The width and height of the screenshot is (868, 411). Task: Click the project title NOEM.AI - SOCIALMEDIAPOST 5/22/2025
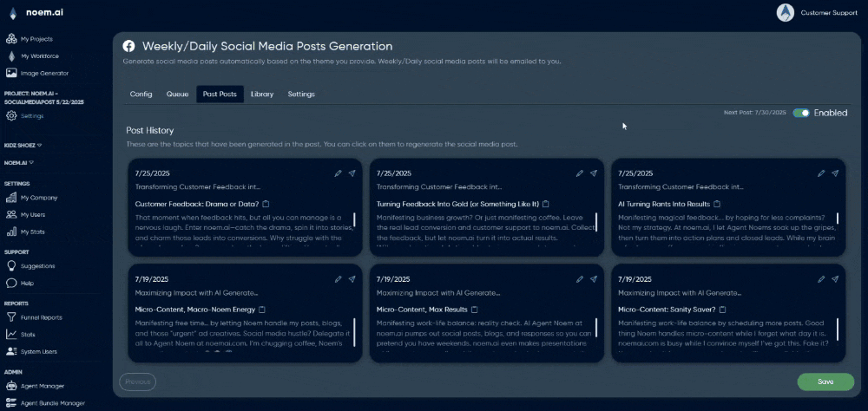pos(43,98)
